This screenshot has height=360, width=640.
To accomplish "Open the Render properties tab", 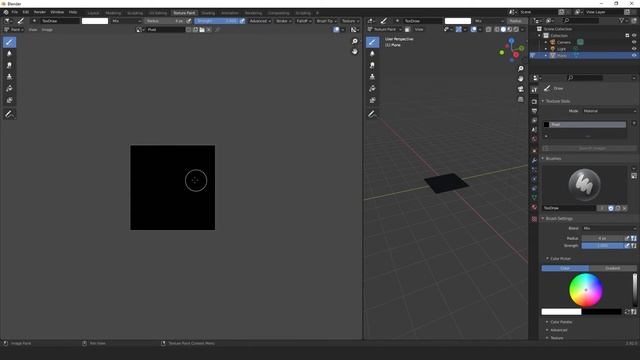I will click(x=534, y=101).
